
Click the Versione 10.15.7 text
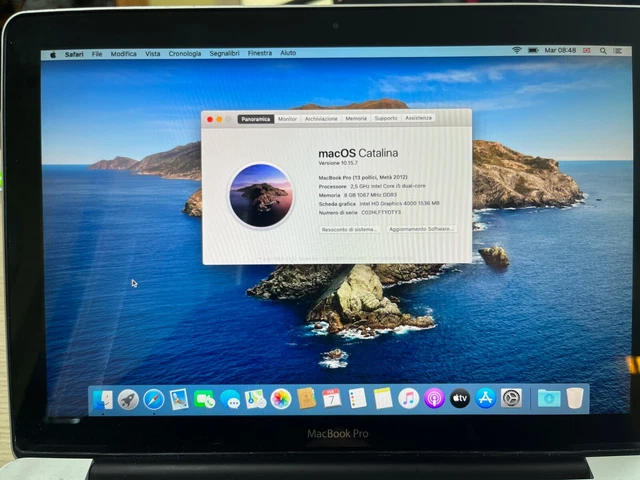[x=338, y=163]
